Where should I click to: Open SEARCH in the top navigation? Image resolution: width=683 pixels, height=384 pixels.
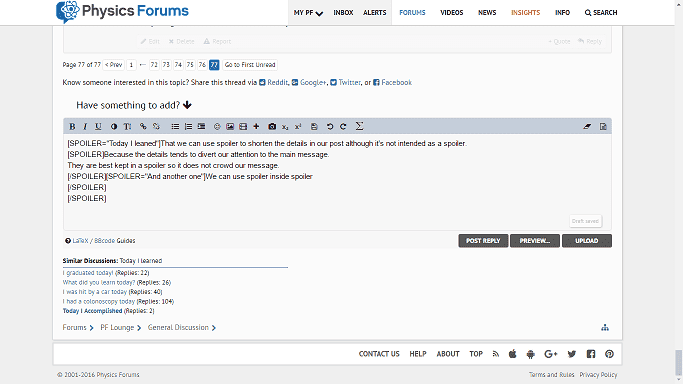(601, 13)
